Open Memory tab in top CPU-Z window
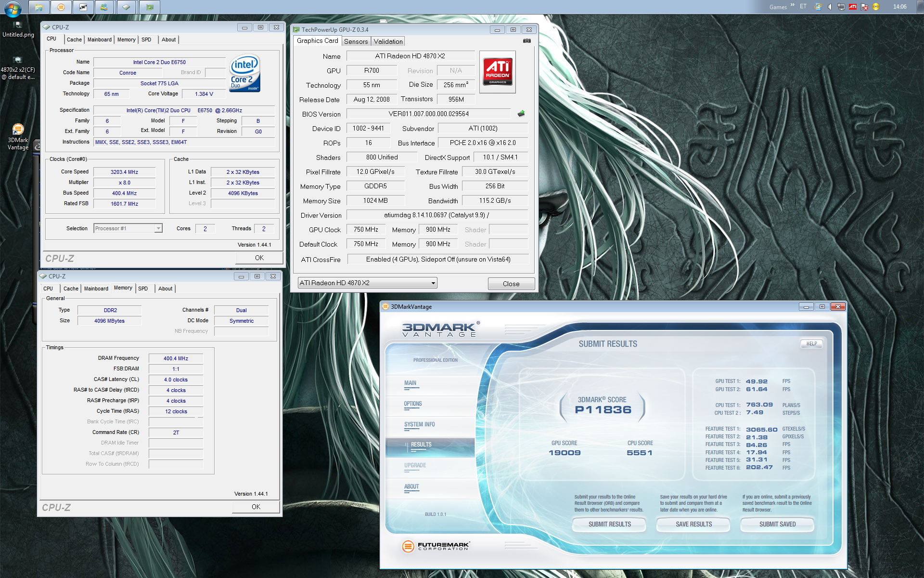Image resolution: width=924 pixels, height=578 pixels. (127, 39)
